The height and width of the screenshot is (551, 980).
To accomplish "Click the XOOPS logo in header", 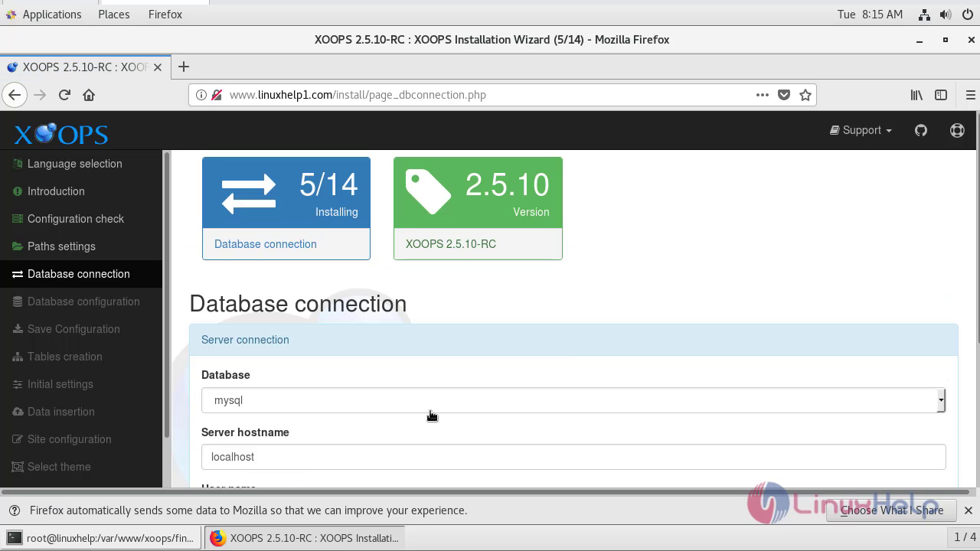I will click(61, 134).
